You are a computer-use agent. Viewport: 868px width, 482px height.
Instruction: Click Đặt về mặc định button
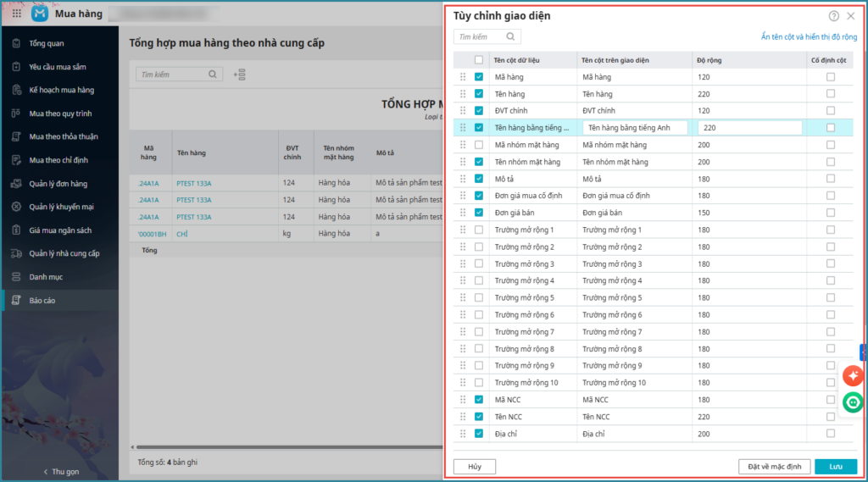pos(775,467)
